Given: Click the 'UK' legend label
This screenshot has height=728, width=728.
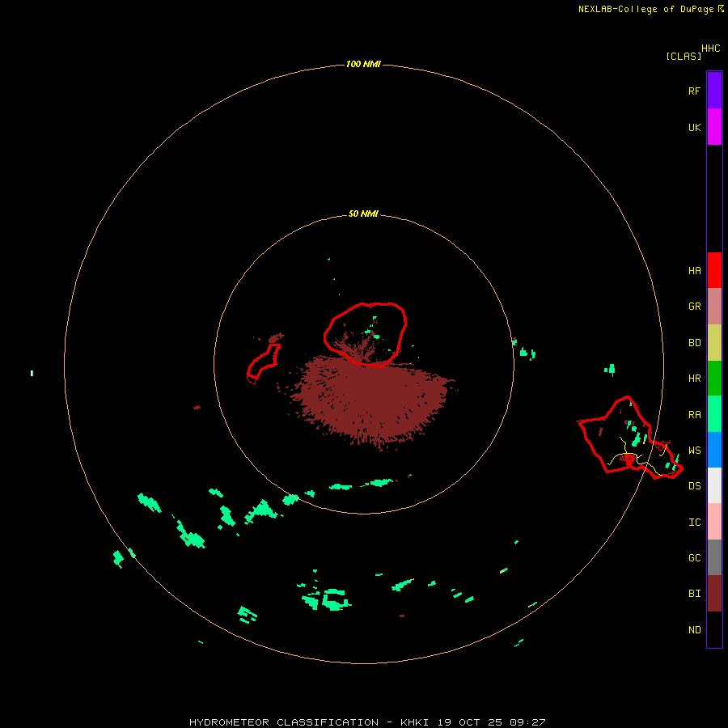Looking at the screenshot, I should 694,127.
